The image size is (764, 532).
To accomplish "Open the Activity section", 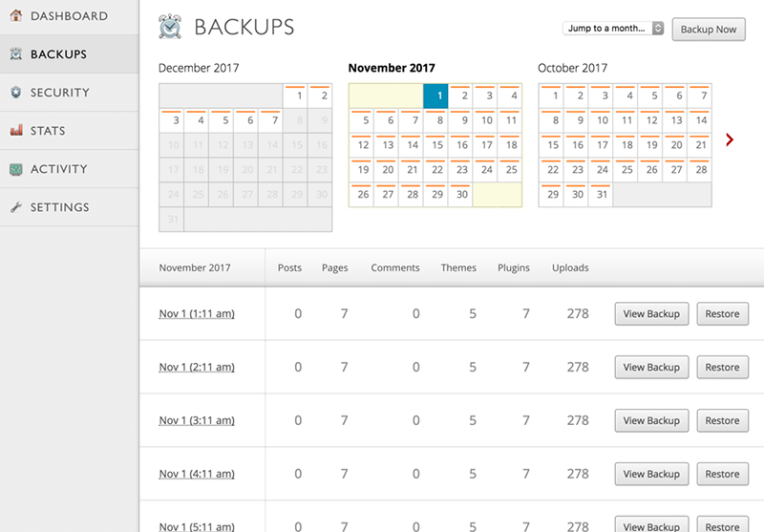I will (69, 169).
